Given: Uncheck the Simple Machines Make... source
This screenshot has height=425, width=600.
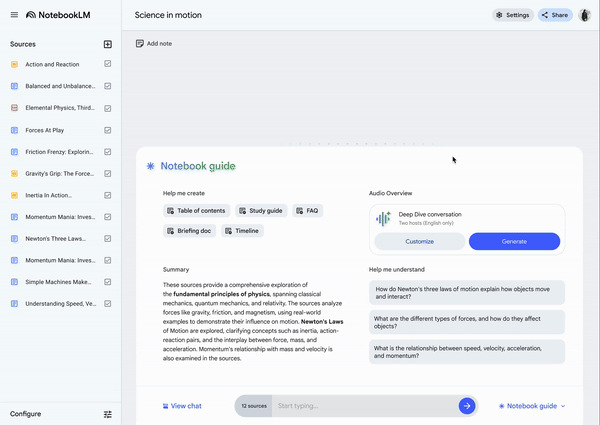Looking at the screenshot, I should pyautogui.click(x=108, y=282).
